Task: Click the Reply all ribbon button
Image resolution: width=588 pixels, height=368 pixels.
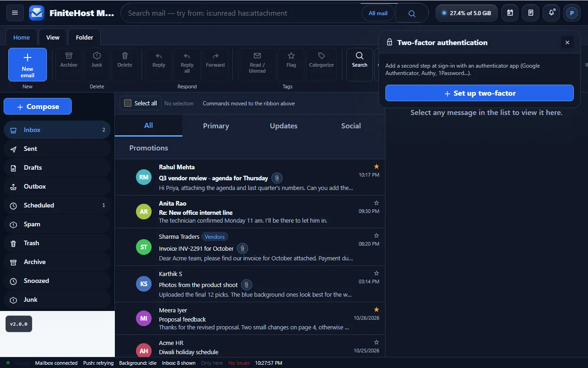Action: [x=187, y=64]
